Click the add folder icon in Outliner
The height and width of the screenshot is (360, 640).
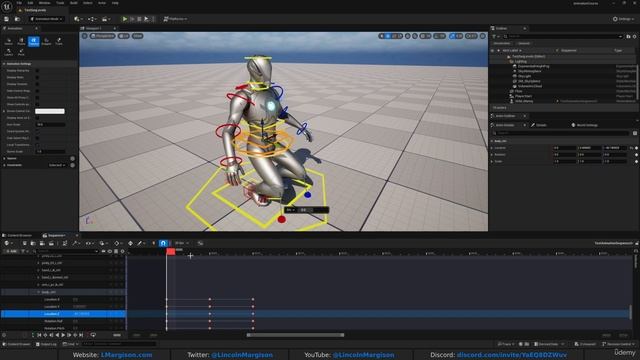pos(628,36)
